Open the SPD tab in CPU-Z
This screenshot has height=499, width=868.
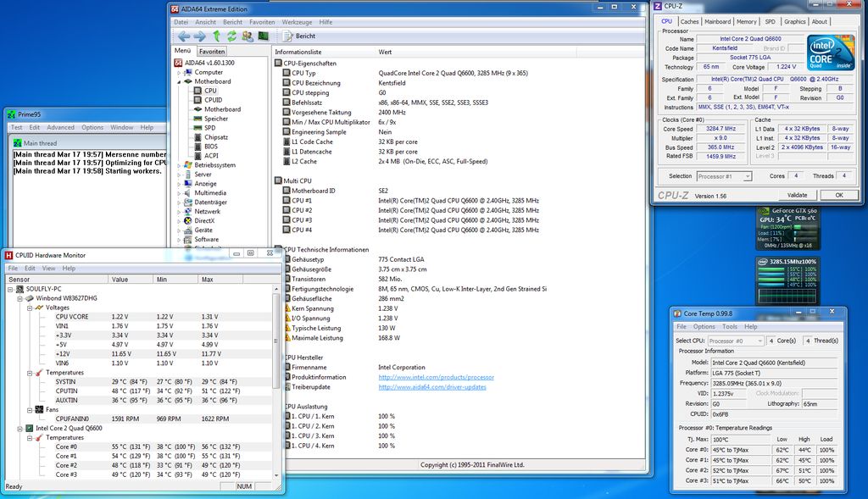[770, 21]
